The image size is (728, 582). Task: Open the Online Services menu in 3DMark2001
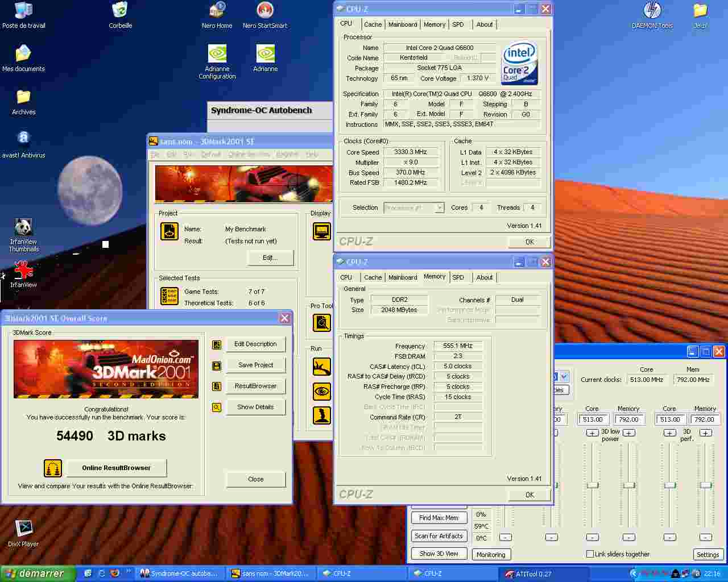[x=249, y=155]
